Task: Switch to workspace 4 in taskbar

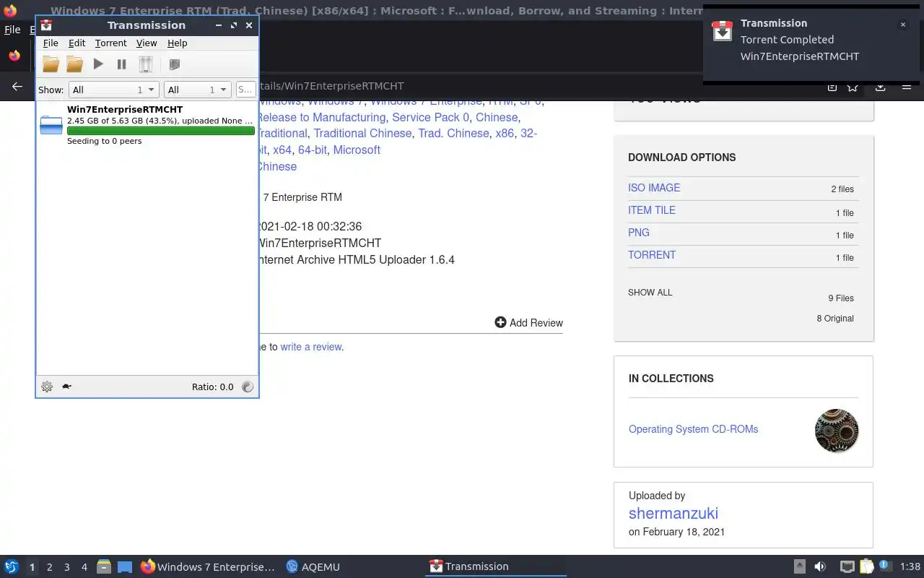Action: tap(84, 567)
